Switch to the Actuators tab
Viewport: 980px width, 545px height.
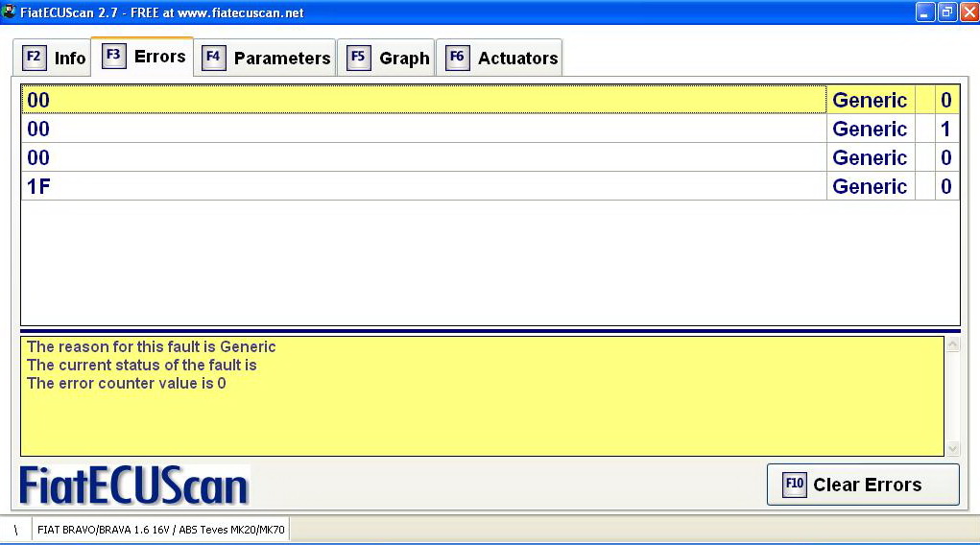499,59
